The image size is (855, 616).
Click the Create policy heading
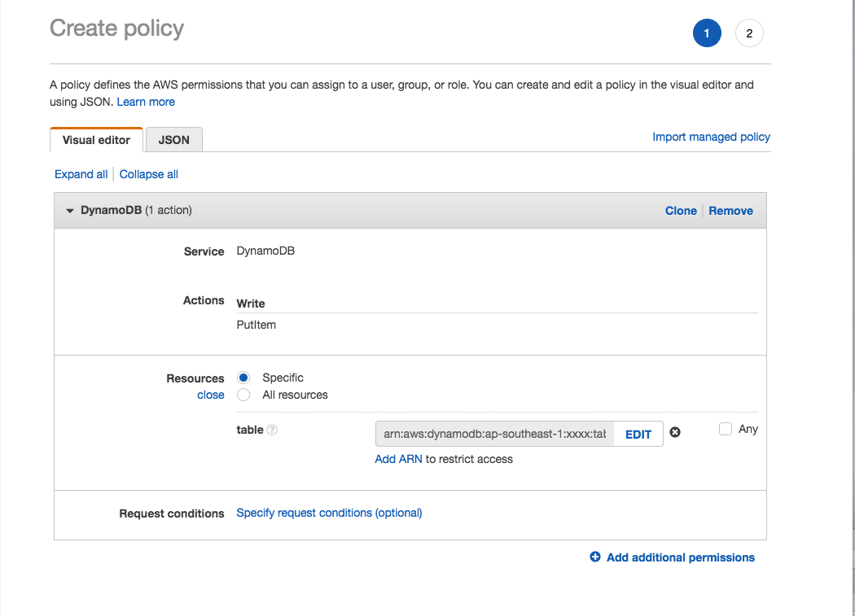pyautogui.click(x=116, y=28)
